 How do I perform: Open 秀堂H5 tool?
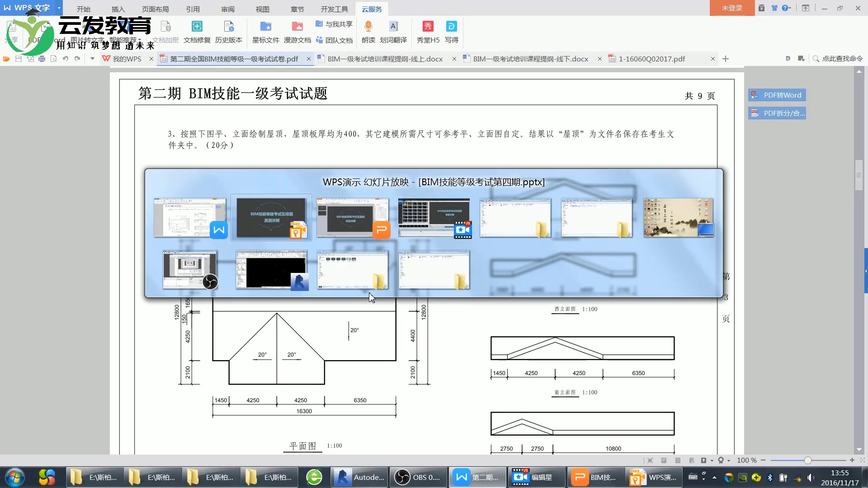point(428,27)
